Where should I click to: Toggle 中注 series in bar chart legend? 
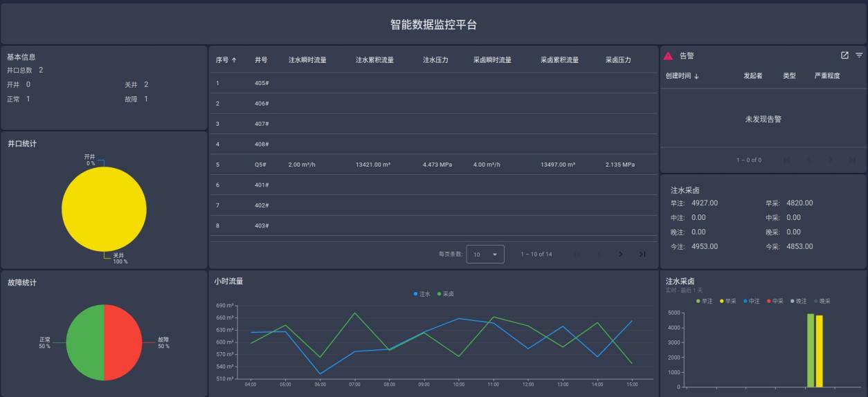tap(751, 301)
